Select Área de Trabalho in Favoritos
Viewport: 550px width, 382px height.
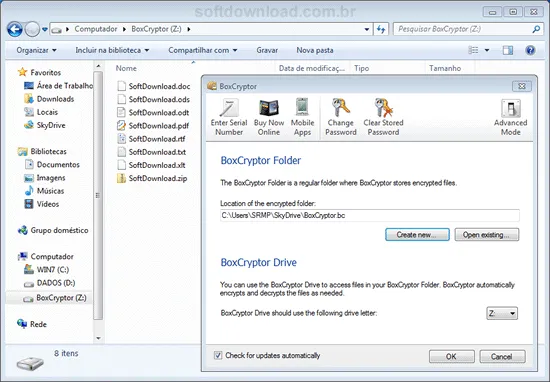(58, 86)
